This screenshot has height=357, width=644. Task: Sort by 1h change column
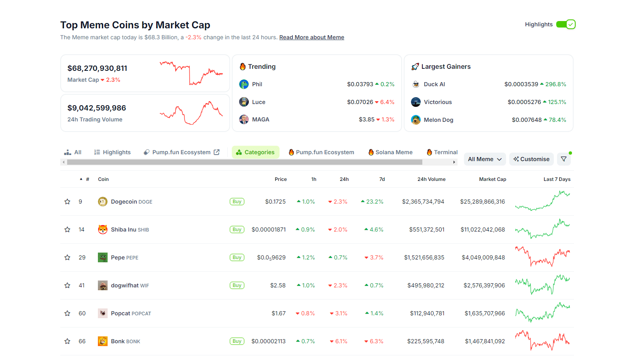[314, 179]
